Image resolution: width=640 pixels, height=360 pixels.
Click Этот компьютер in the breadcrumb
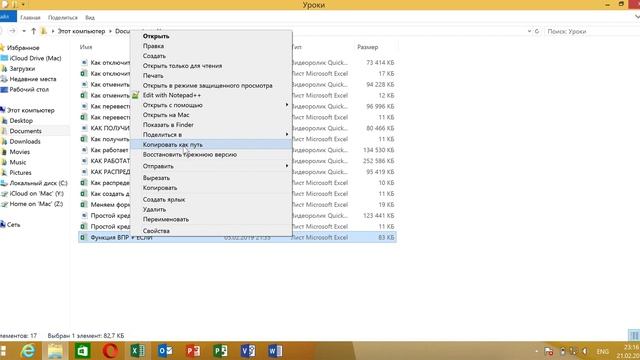click(x=81, y=31)
